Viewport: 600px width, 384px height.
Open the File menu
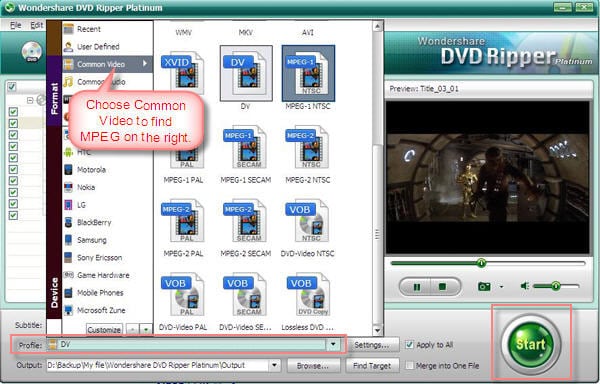point(16,25)
